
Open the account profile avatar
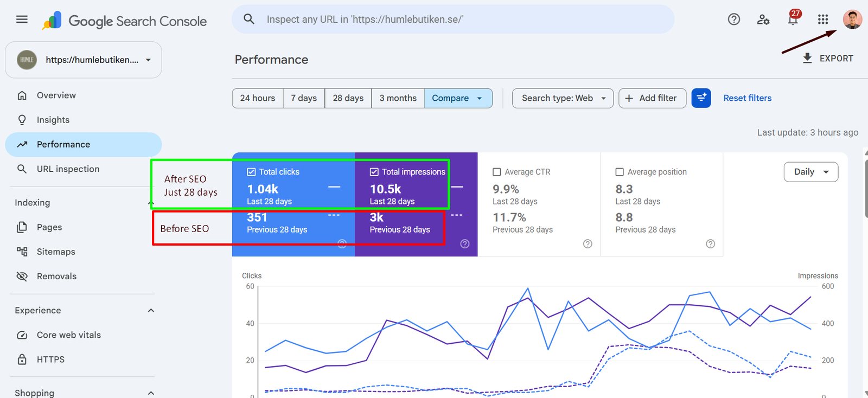click(852, 20)
